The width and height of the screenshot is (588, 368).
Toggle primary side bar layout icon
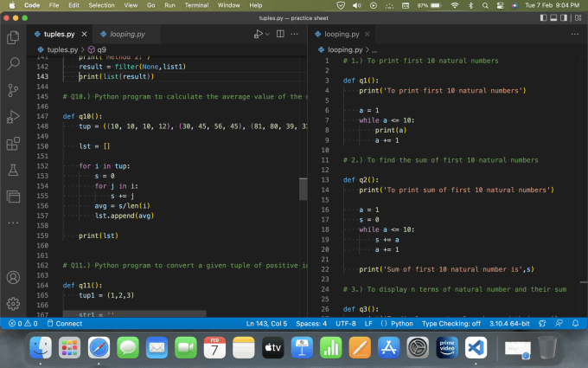543,17
